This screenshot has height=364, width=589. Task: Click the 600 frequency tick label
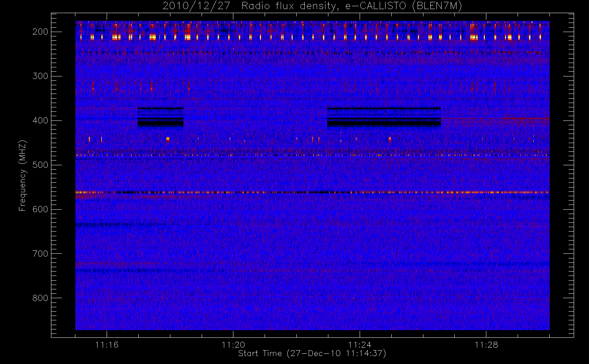tap(40, 209)
